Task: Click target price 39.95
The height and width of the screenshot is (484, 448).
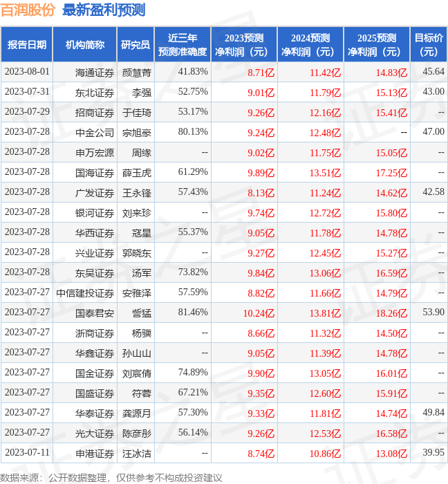Action: pos(433,453)
